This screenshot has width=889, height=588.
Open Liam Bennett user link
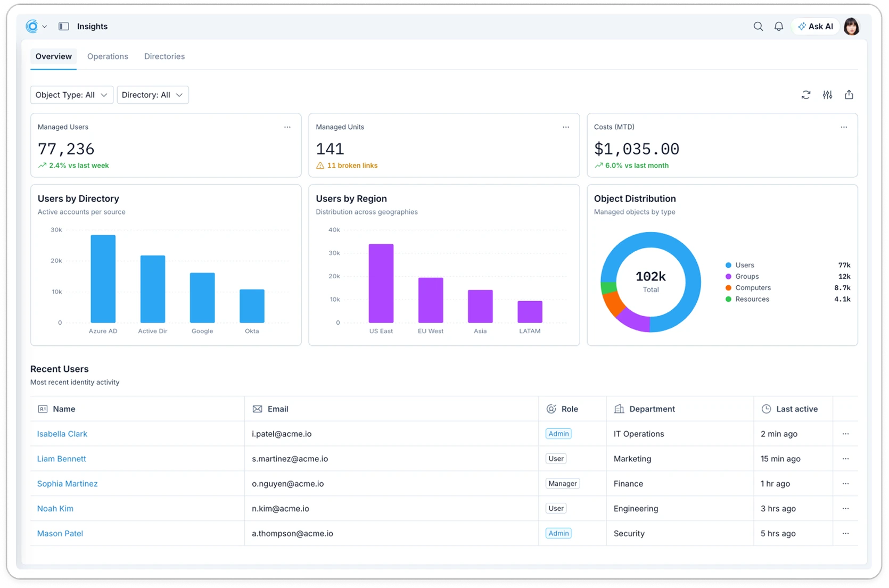coord(61,459)
